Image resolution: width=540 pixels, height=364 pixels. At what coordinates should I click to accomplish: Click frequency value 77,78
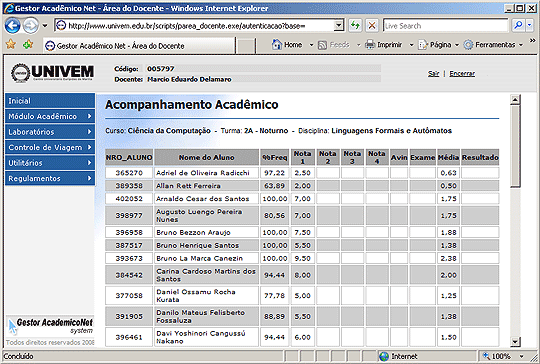tap(274, 296)
